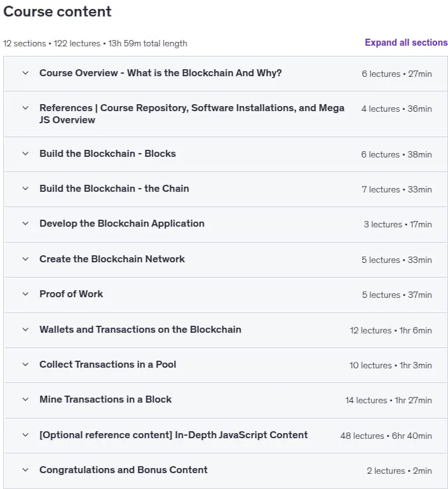Viewport: 448px width, 489px height.
Task: Open chevron for Build the Blockchain - Blocks
Action: coord(25,154)
